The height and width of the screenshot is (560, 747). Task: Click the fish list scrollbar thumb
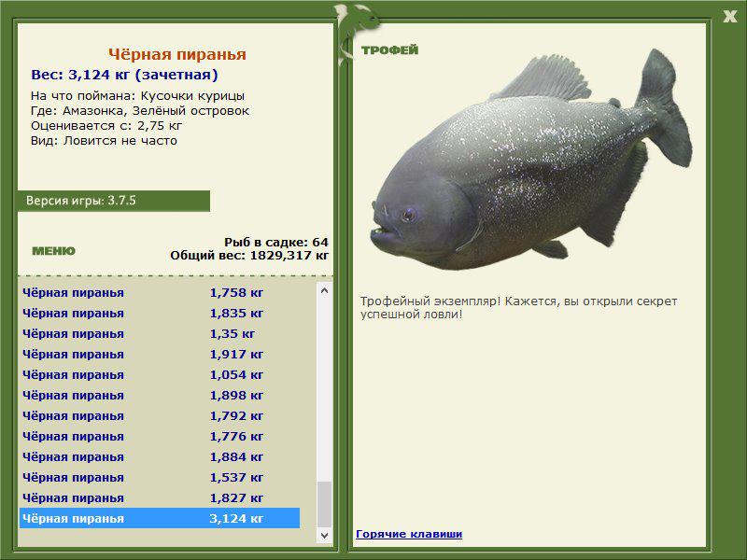tap(324, 504)
